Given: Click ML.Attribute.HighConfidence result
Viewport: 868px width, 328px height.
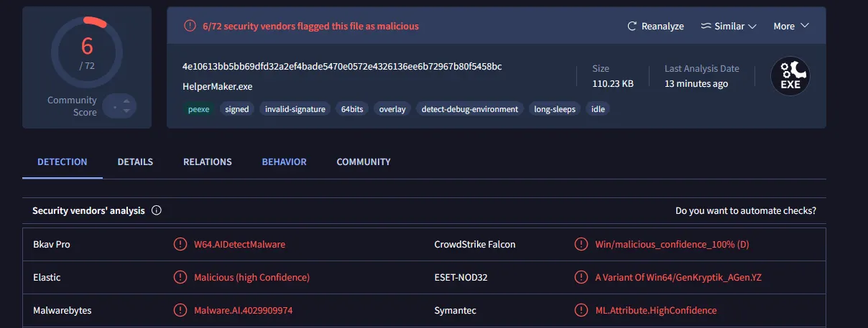Looking at the screenshot, I should coord(655,311).
